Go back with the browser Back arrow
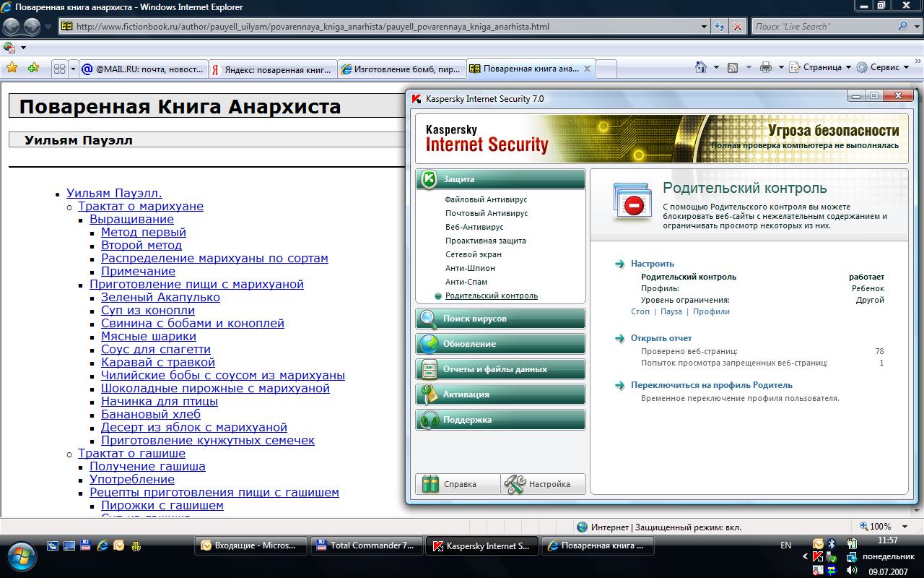924x578 pixels. 12,27
